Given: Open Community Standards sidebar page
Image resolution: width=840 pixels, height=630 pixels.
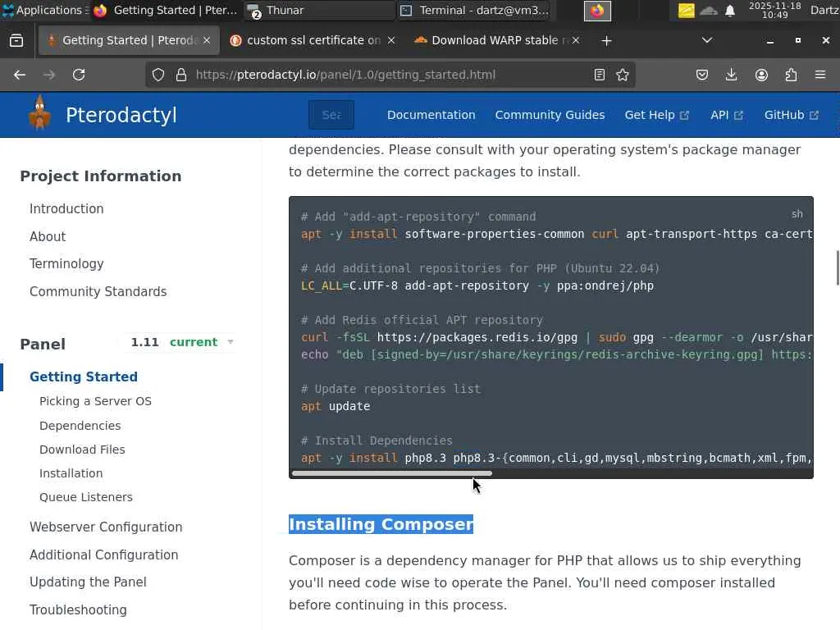Looking at the screenshot, I should point(98,292).
